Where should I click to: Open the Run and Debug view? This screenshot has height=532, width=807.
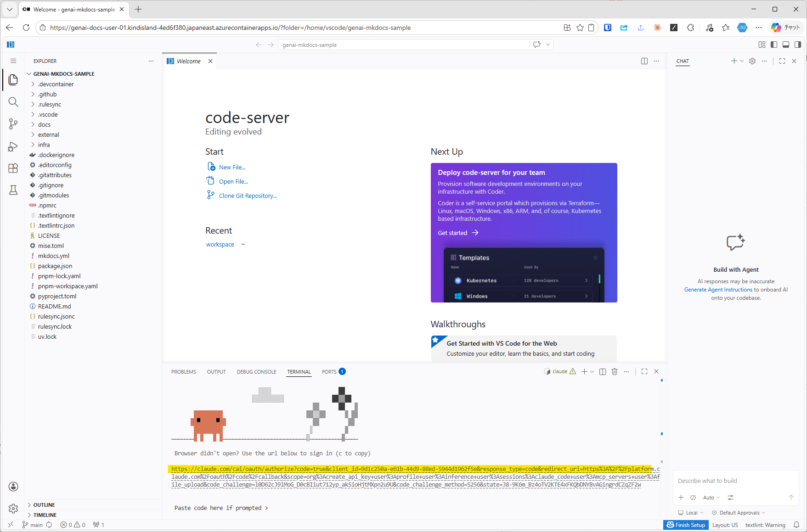tap(13, 146)
